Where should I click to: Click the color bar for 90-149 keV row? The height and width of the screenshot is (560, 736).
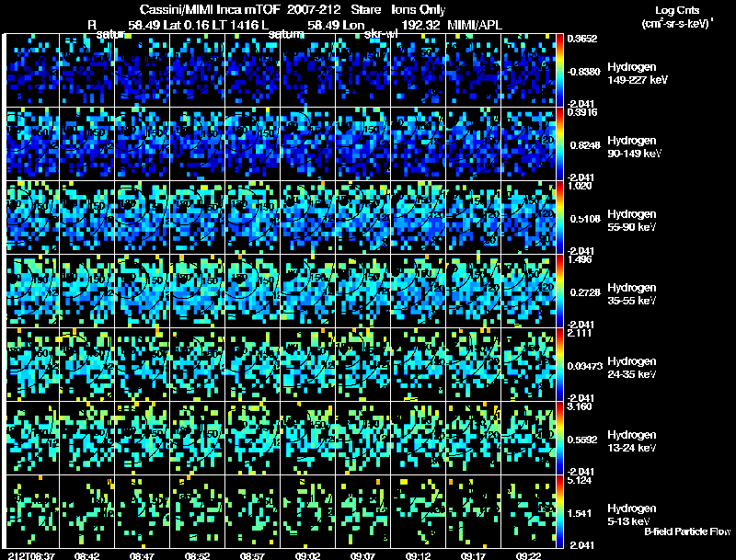click(559, 144)
